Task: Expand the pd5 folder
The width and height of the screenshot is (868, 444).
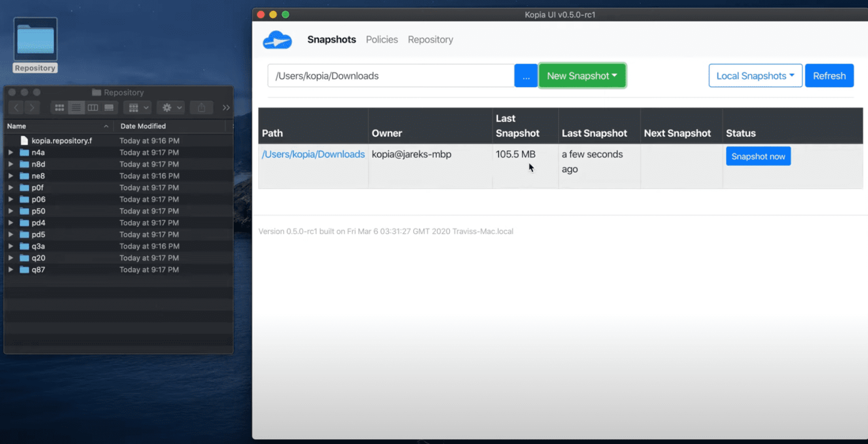Action: coord(10,234)
